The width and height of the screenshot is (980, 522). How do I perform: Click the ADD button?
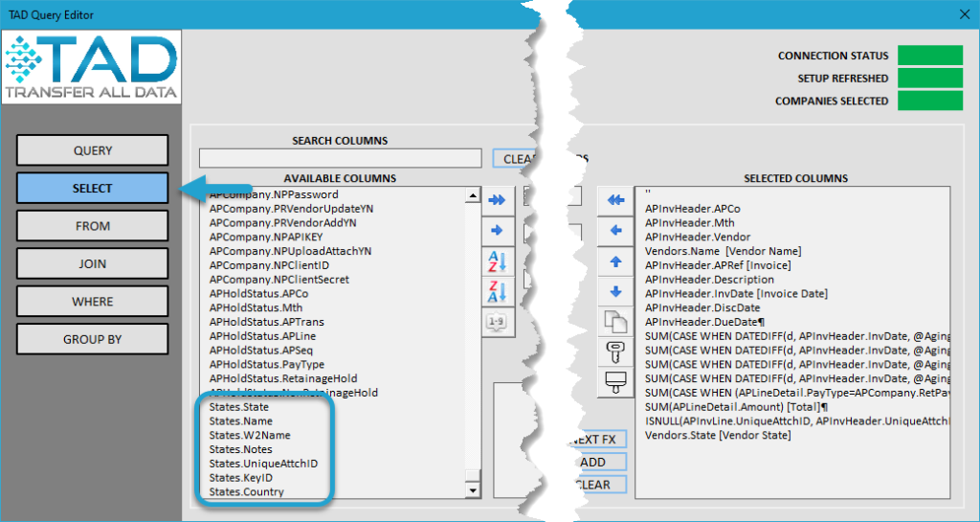click(597, 462)
